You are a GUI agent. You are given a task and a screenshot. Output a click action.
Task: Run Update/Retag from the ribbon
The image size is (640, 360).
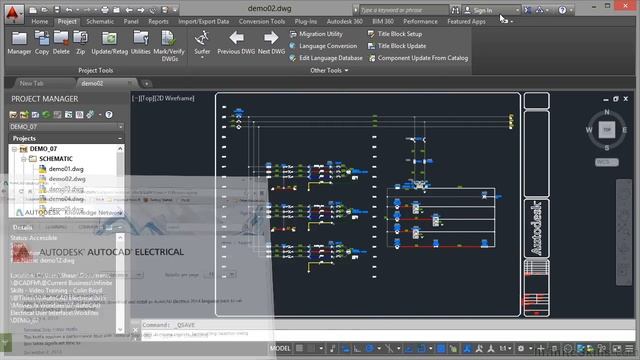tap(109, 42)
